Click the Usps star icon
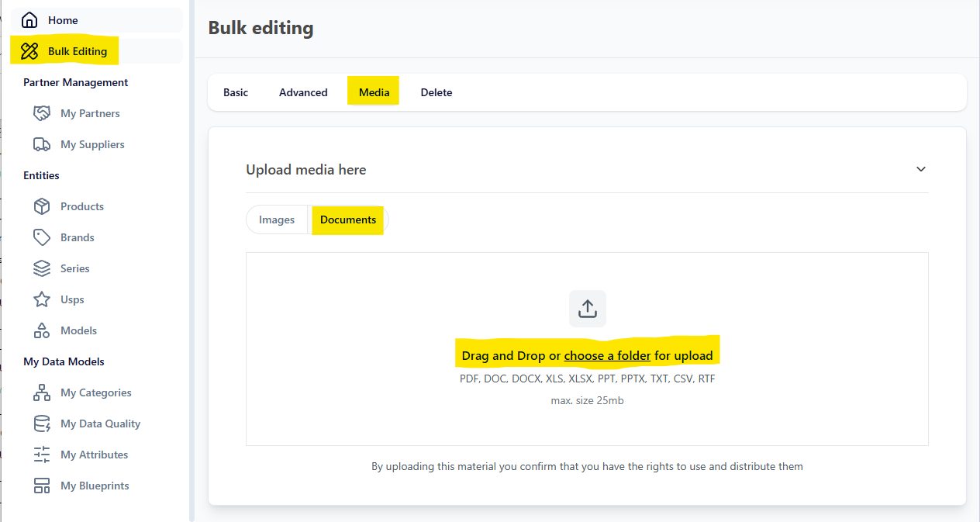 [x=42, y=299]
